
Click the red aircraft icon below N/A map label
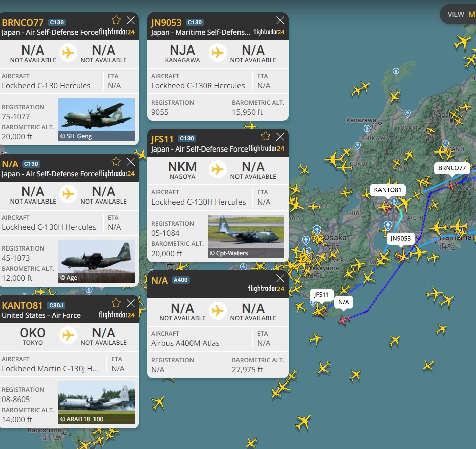coord(344,320)
